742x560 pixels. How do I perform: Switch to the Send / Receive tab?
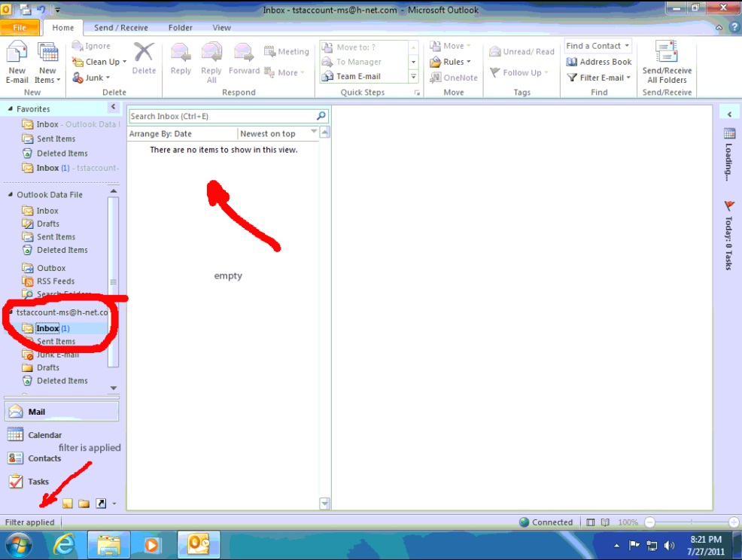pos(120,28)
